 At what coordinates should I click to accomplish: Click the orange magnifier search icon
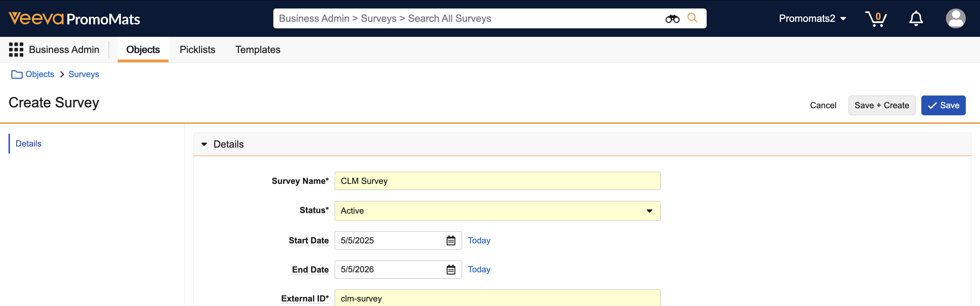click(x=692, y=18)
